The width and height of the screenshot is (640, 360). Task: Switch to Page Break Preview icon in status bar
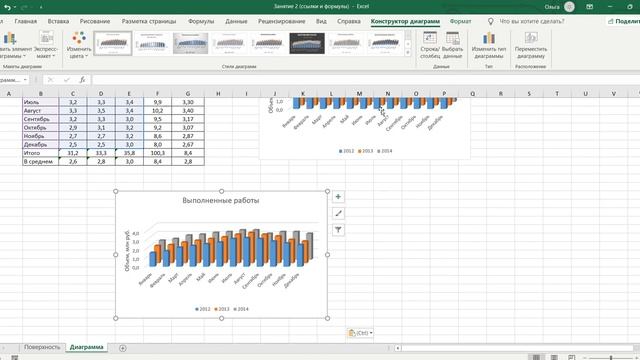[571, 357]
